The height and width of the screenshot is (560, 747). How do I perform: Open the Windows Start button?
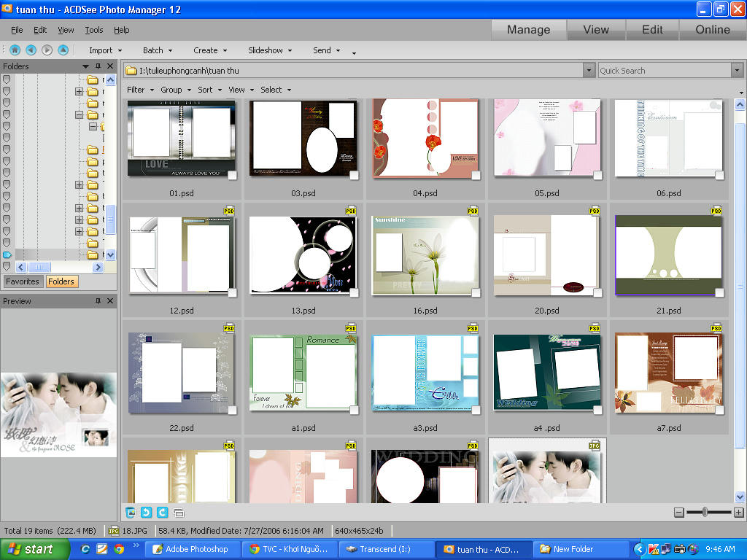point(35,549)
